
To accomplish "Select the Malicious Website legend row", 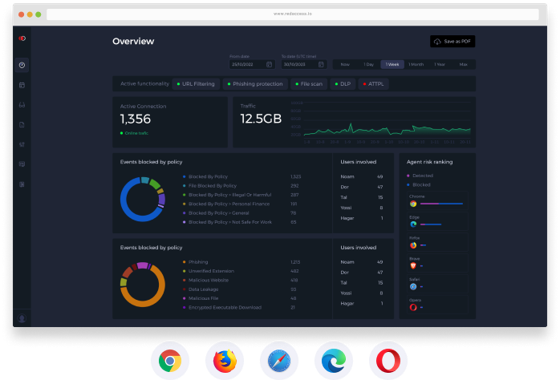I will click(x=242, y=280).
